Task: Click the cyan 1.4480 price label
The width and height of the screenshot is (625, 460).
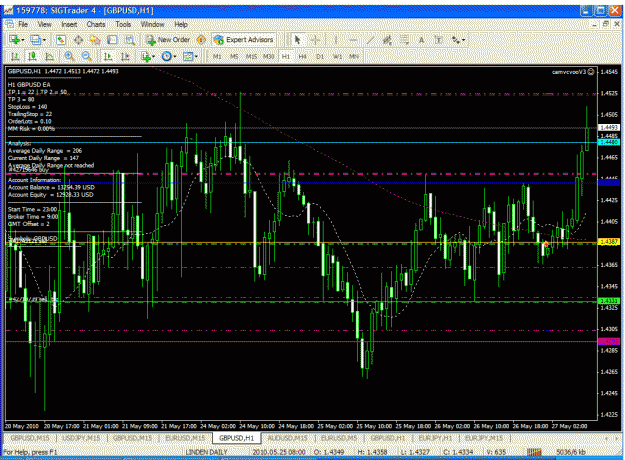Action: point(609,142)
